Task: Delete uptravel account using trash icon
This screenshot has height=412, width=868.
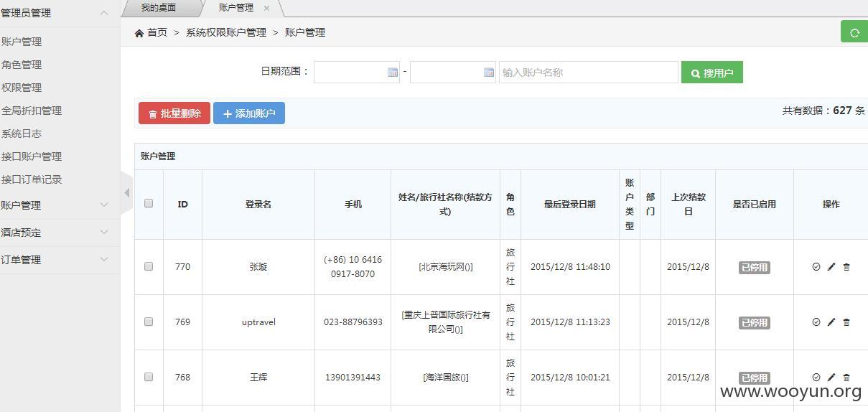Action: (846, 322)
